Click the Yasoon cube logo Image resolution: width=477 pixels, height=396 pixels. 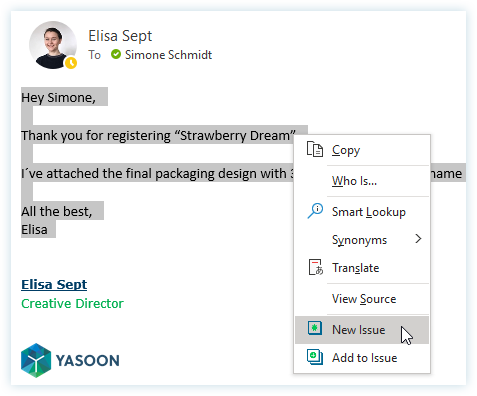(36, 360)
